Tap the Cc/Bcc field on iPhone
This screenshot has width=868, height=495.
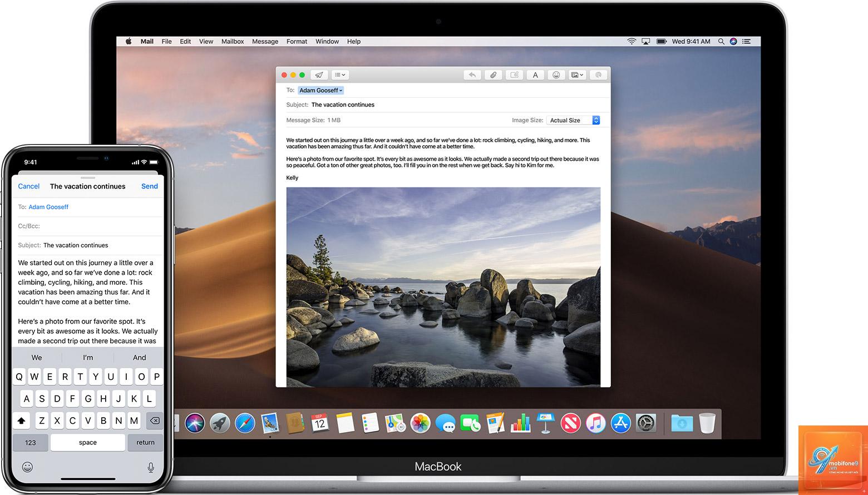[88, 226]
